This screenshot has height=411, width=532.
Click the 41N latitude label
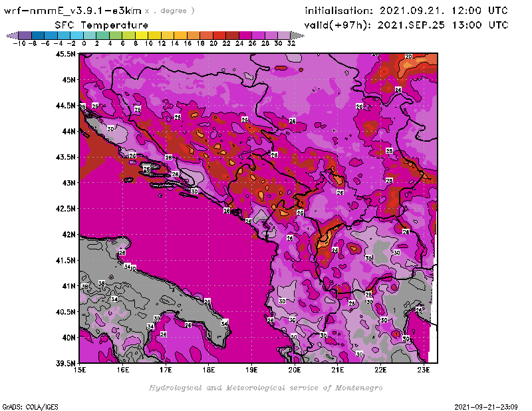[x=69, y=286]
